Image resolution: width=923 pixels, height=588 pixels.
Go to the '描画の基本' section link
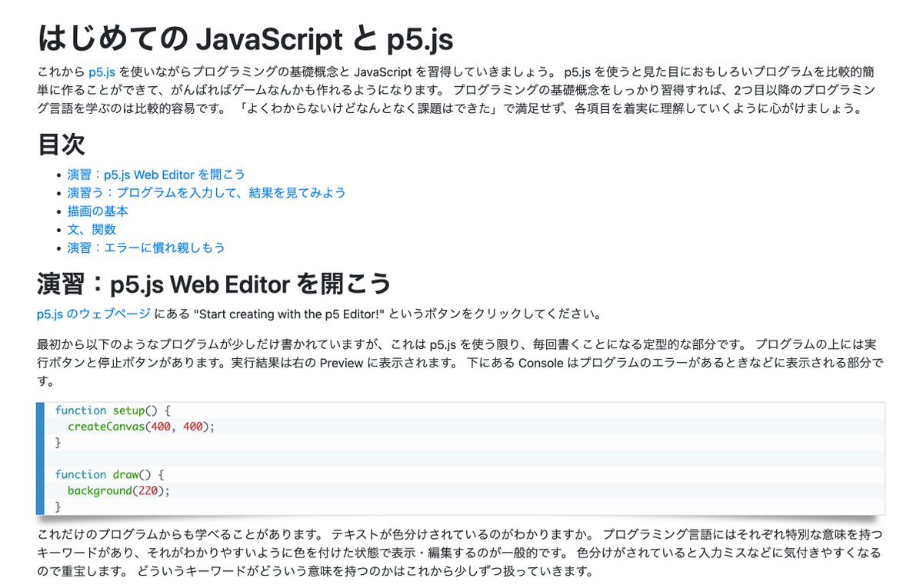[98, 211]
